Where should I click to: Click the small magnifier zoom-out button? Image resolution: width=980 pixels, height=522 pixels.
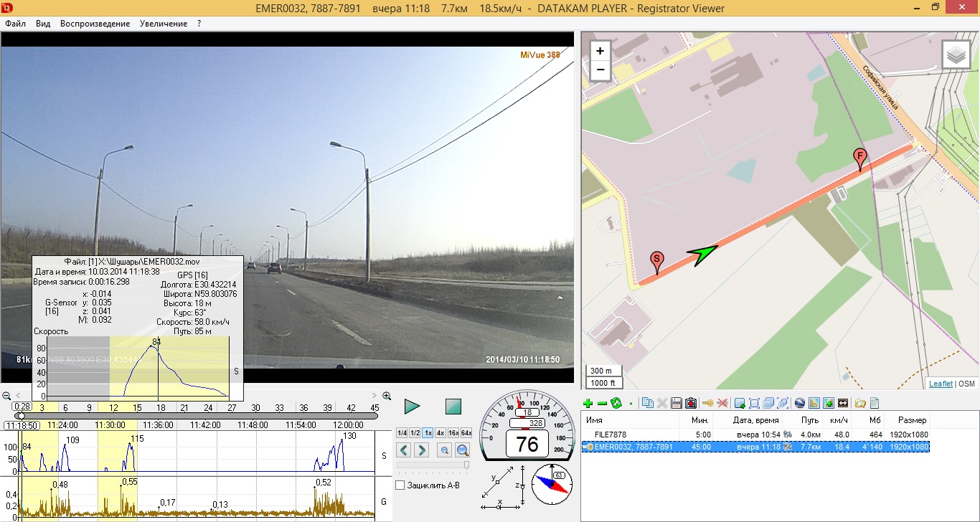click(445, 450)
